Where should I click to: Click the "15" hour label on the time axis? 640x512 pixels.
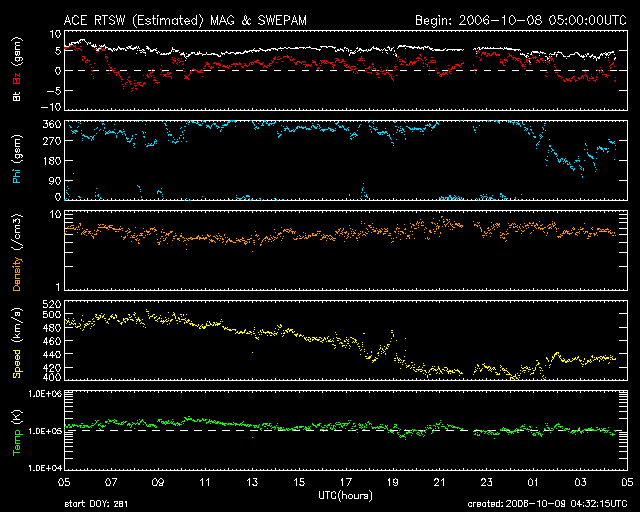coord(299,482)
